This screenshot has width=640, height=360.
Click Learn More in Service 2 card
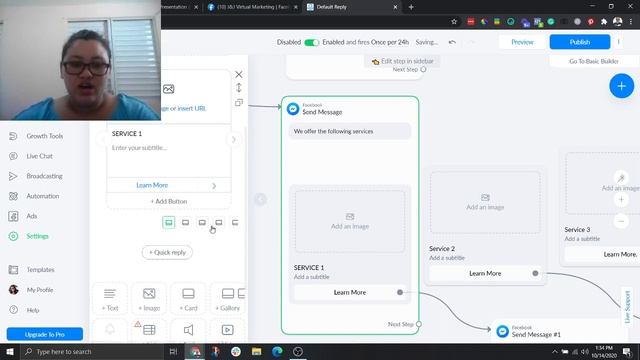pyautogui.click(x=485, y=273)
